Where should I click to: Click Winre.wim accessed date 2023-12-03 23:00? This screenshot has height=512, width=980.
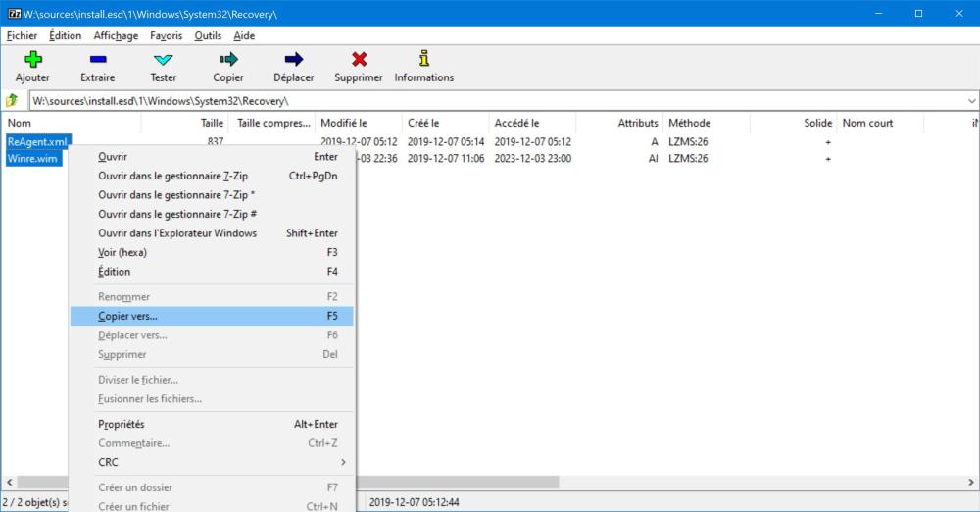click(532, 158)
